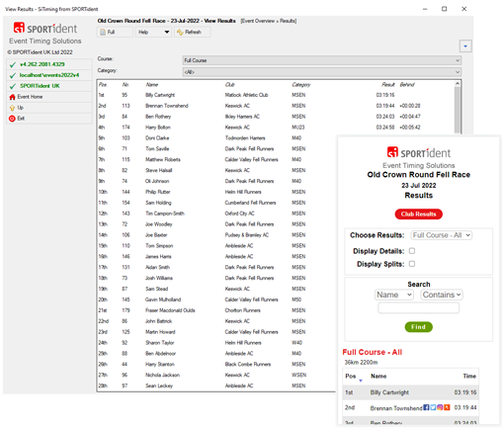Click Facebook icon next to Brennan Townshend

tap(426, 407)
